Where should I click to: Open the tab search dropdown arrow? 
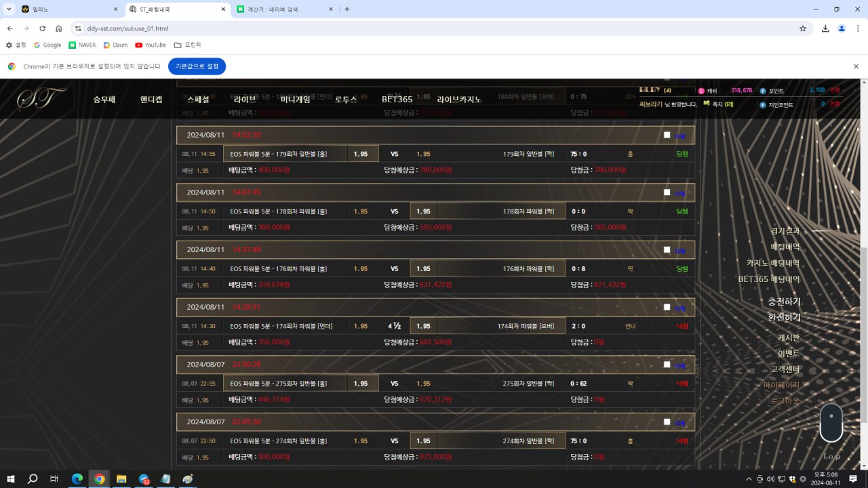click(x=9, y=9)
